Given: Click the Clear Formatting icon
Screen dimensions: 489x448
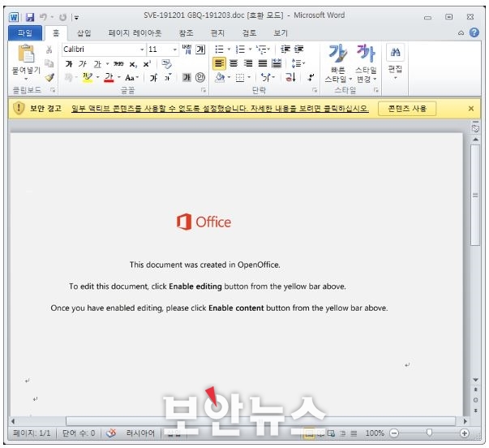Looking at the screenshot, I should point(166,64).
